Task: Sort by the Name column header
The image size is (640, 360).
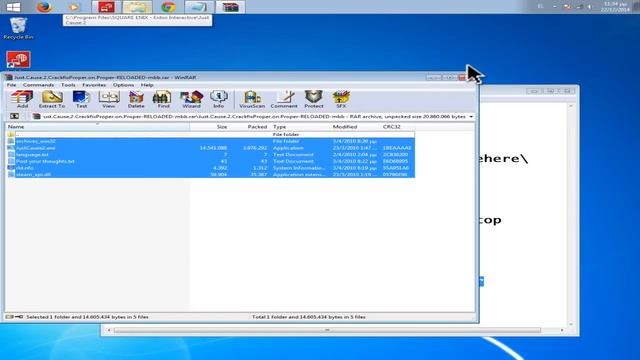Action: click(x=98, y=127)
